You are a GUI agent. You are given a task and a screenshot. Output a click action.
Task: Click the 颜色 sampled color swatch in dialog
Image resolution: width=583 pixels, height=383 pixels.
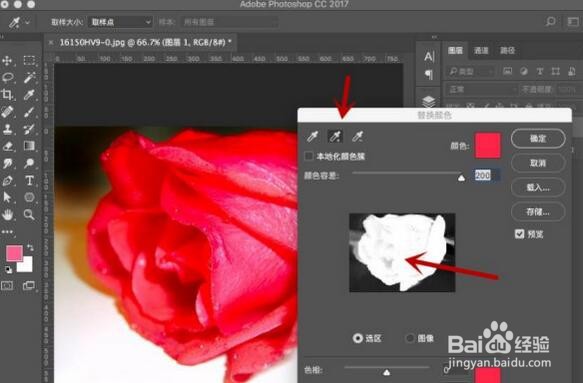[488, 145]
